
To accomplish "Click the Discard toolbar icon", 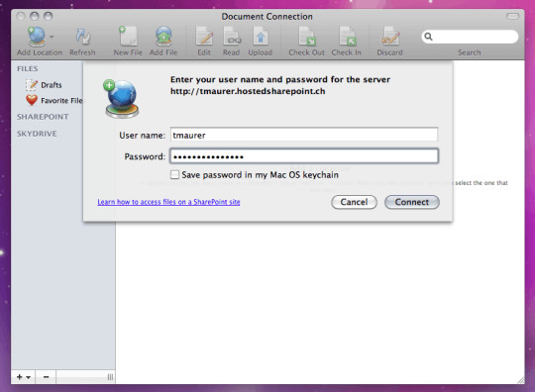I will [390, 37].
